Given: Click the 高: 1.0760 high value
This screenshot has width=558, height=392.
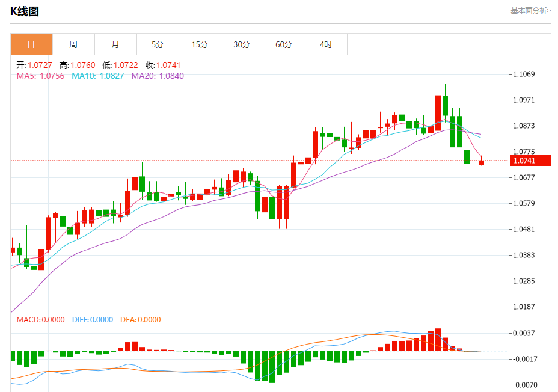Looking at the screenshot, I should pyautogui.click(x=77, y=65).
